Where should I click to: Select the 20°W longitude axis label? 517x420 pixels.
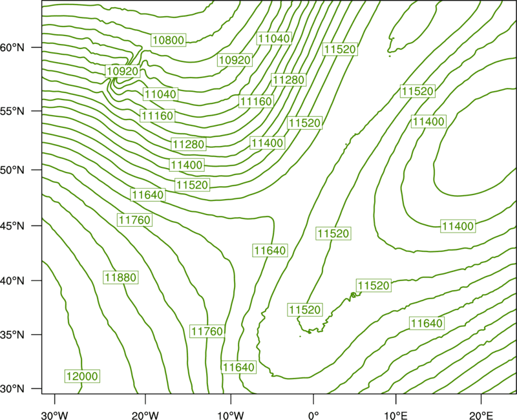(145, 415)
